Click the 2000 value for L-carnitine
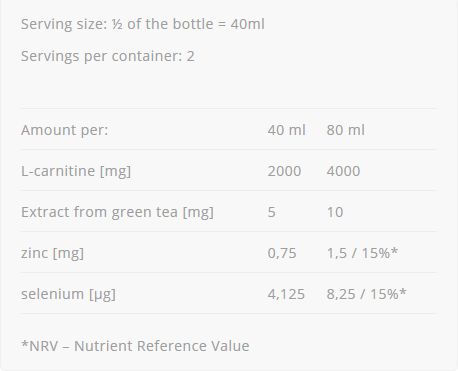Screen dimensions: 458x371 pyautogui.click(x=284, y=171)
